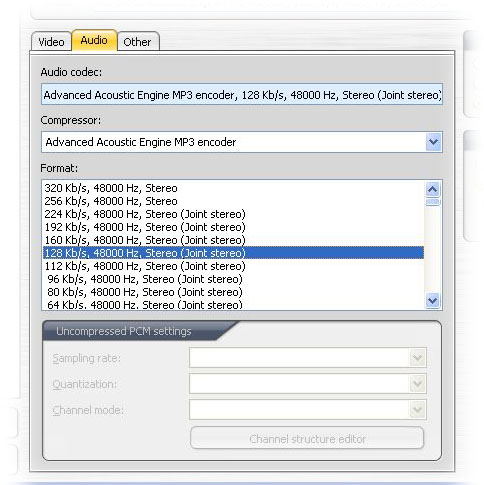484x485 pixels.
Task: Choose 80 Kb/s Joint stereo format
Action: [233, 292]
